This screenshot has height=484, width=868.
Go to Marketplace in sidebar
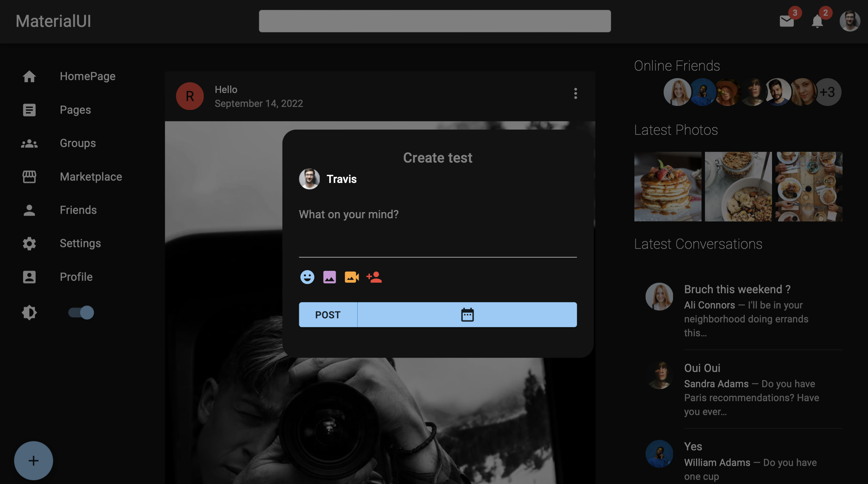[91, 176]
